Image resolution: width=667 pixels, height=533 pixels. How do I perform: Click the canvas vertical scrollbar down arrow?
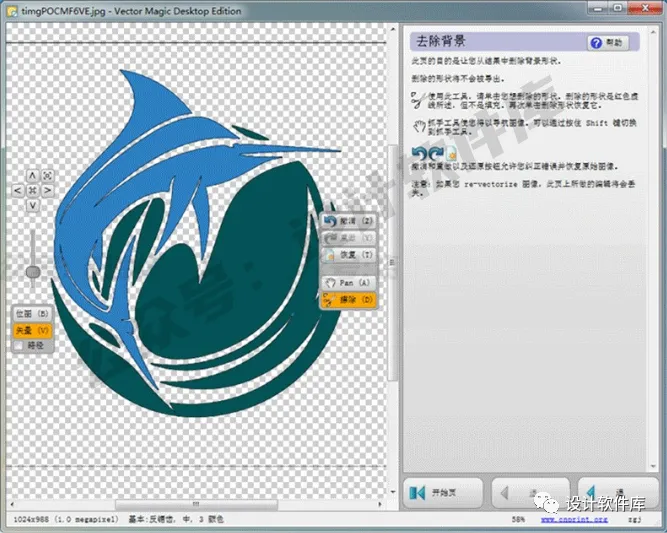pos(393,492)
